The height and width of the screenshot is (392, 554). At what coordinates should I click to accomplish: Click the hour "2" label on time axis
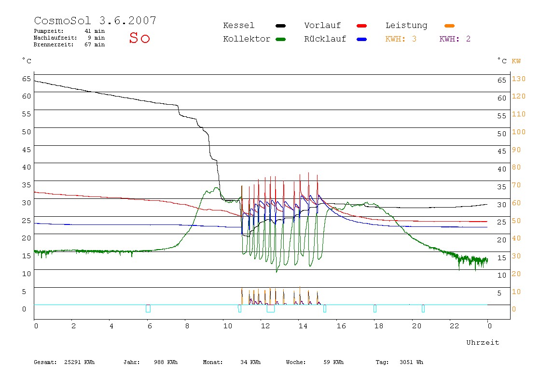coord(73,326)
